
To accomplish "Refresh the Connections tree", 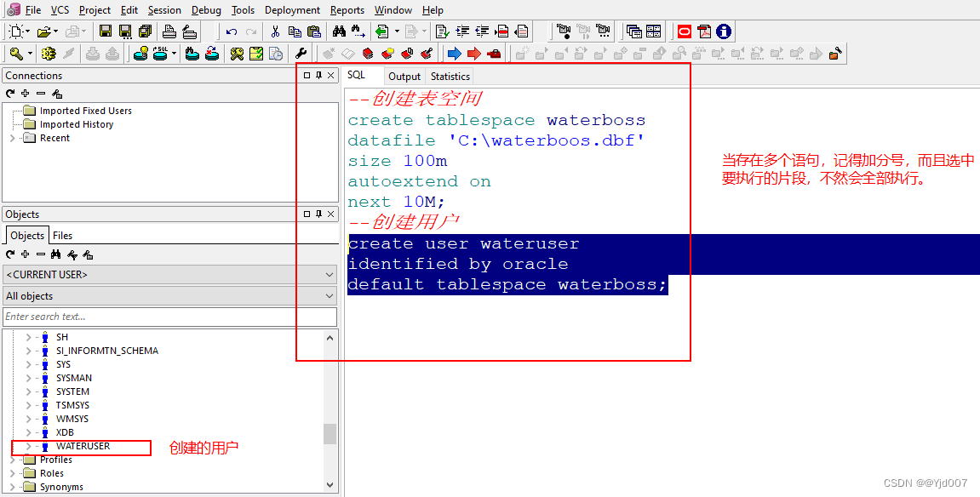I will [x=9, y=94].
